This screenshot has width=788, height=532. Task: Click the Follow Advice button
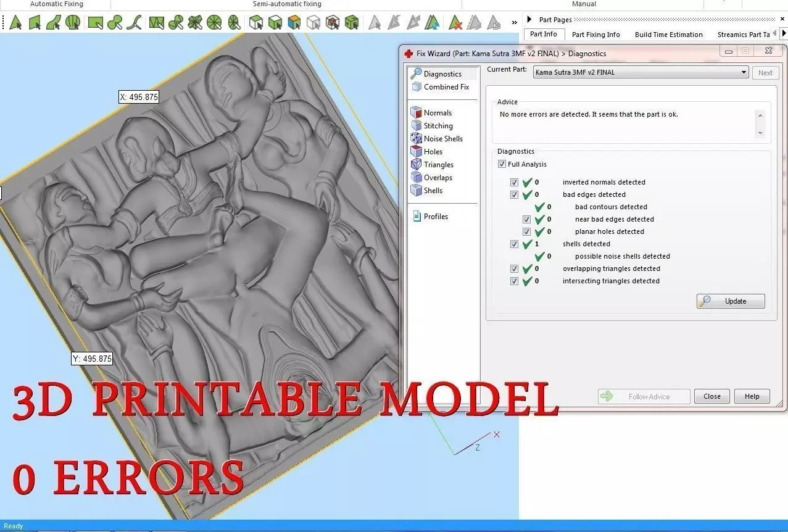(644, 397)
